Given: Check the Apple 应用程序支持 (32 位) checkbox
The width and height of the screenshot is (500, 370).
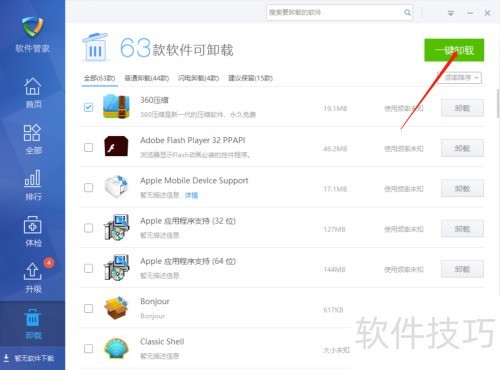Looking at the screenshot, I should 88,228.
